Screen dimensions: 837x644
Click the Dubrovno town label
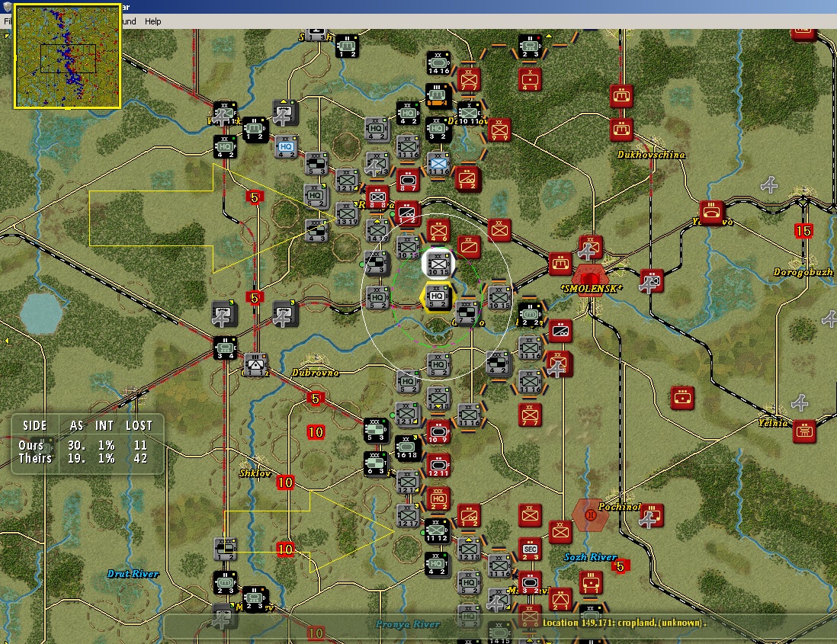click(x=316, y=373)
